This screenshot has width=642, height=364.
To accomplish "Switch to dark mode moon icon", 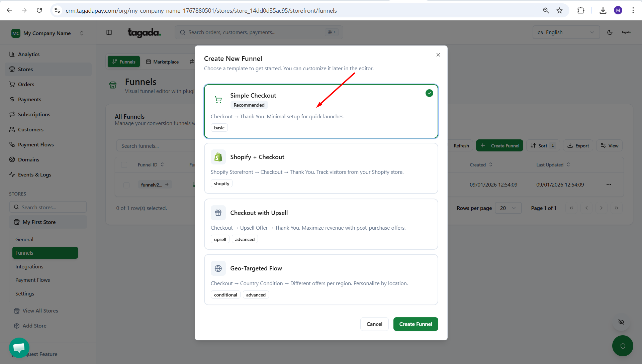I will (610, 32).
